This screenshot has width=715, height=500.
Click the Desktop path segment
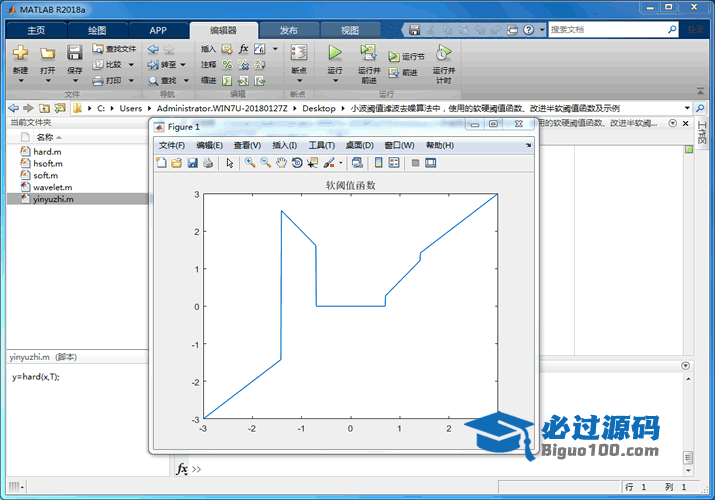coord(319,108)
